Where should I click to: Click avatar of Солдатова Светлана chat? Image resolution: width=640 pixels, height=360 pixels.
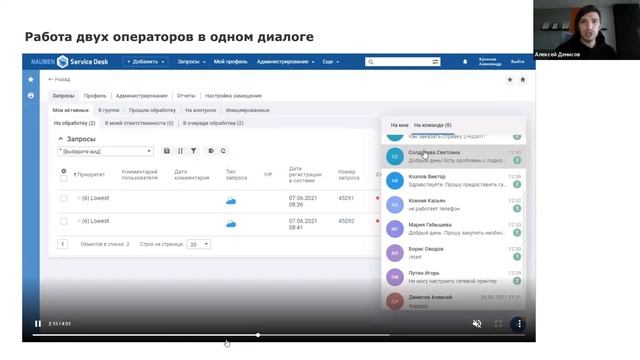point(395,157)
